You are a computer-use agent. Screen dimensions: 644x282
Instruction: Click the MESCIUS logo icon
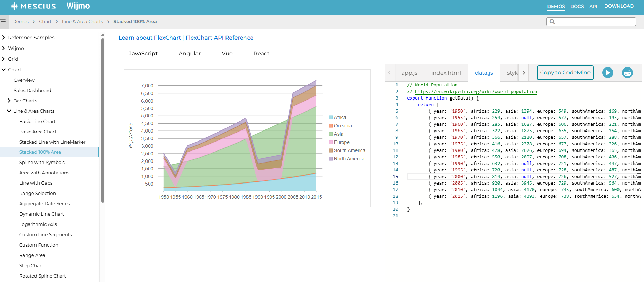[x=14, y=6]
